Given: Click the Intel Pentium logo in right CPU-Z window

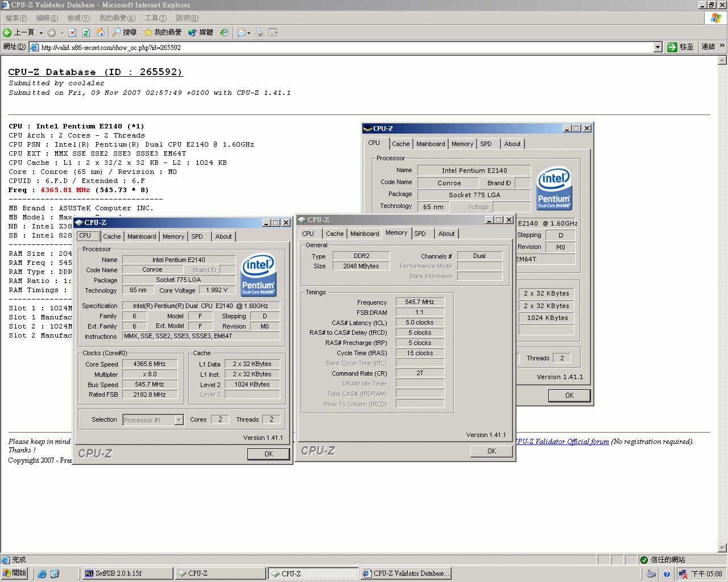Looking at the screenshot, I should click(554, 188).
